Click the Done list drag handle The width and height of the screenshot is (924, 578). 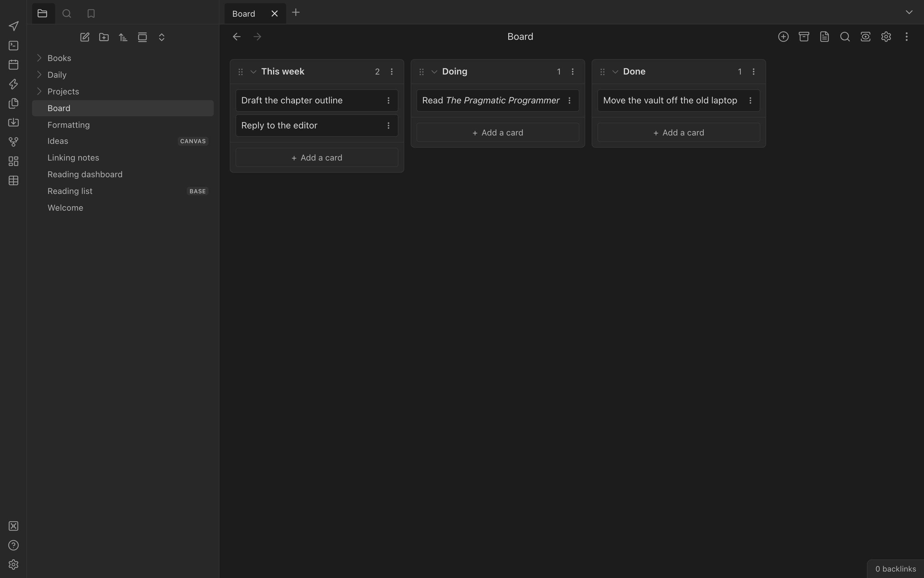tap(603, 72)
